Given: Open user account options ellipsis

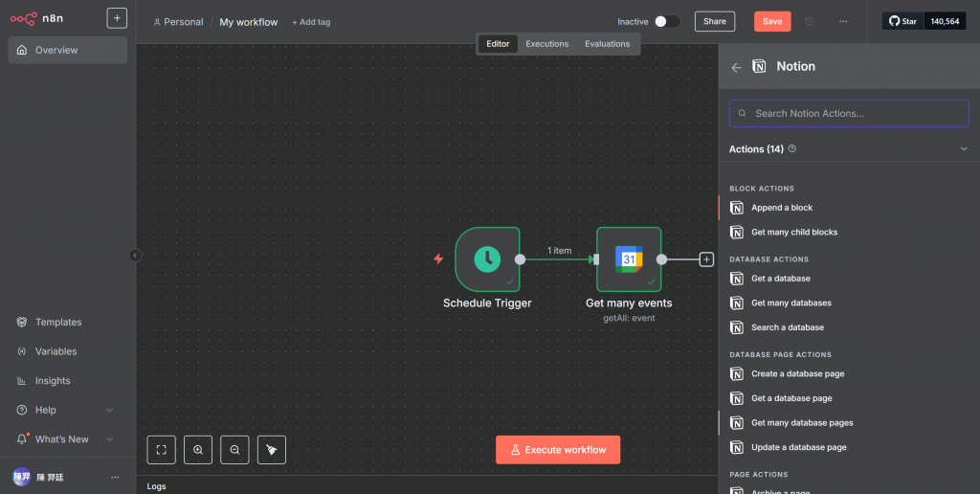Looking at the screenshot, I should [x=115, y=477].
